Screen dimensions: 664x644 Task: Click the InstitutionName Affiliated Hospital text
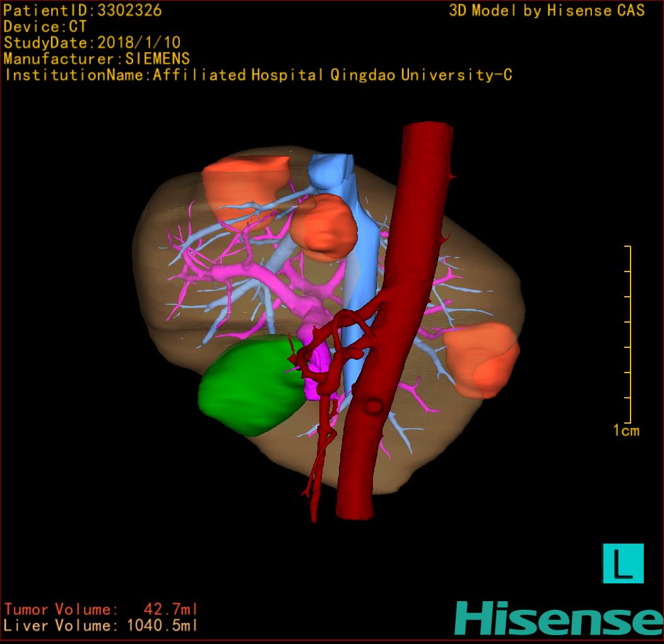258,75
